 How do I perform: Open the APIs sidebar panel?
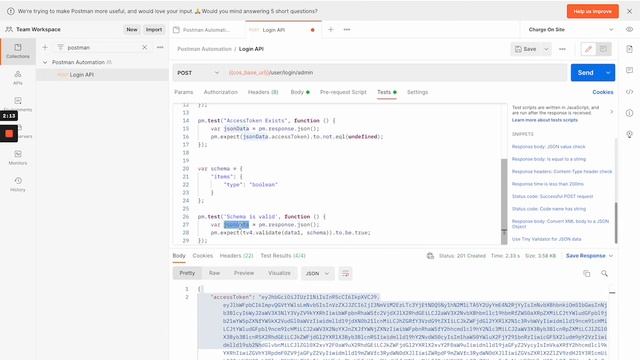pos(18,78)
